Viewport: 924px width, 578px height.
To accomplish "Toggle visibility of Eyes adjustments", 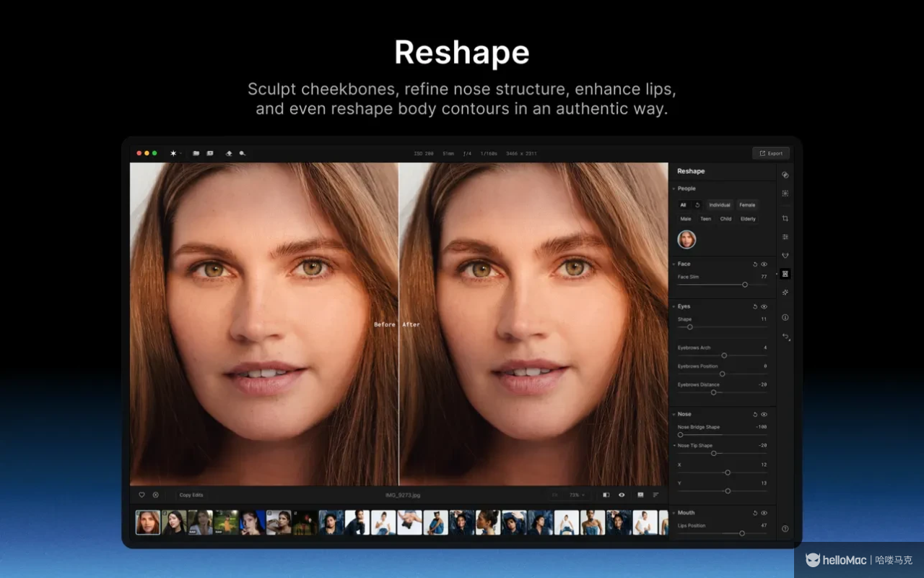I will point(764,307).
